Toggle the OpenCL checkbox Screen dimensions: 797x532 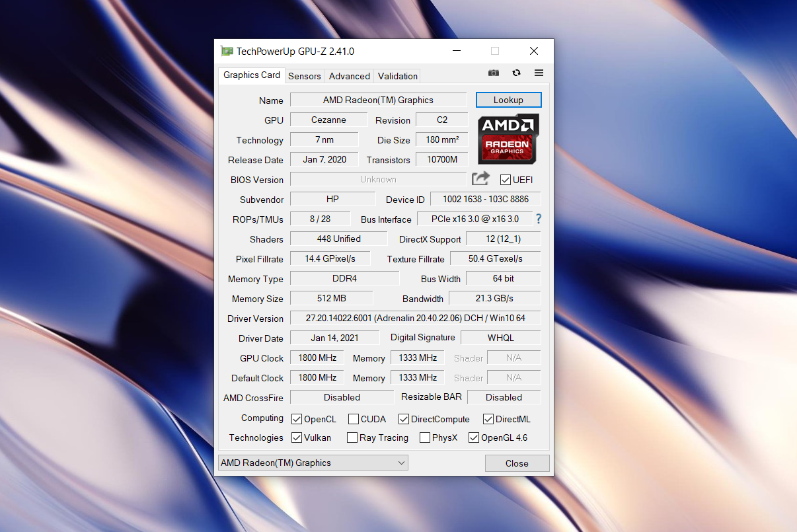(297, 419)
